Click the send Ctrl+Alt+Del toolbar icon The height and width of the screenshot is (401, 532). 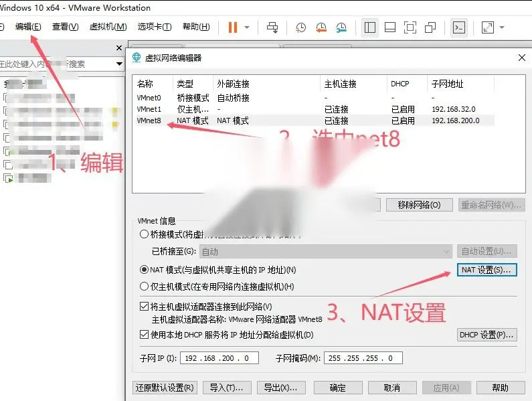[272, 27]
